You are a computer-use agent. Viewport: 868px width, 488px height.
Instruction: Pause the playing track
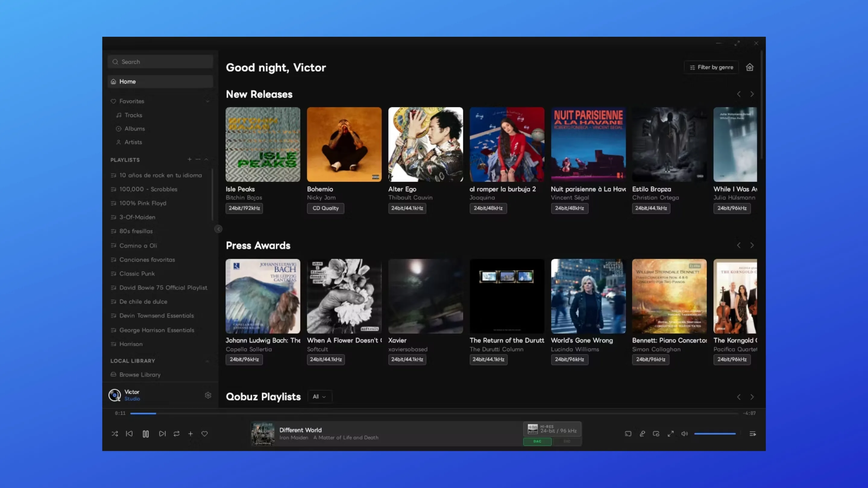pos(146,434)
